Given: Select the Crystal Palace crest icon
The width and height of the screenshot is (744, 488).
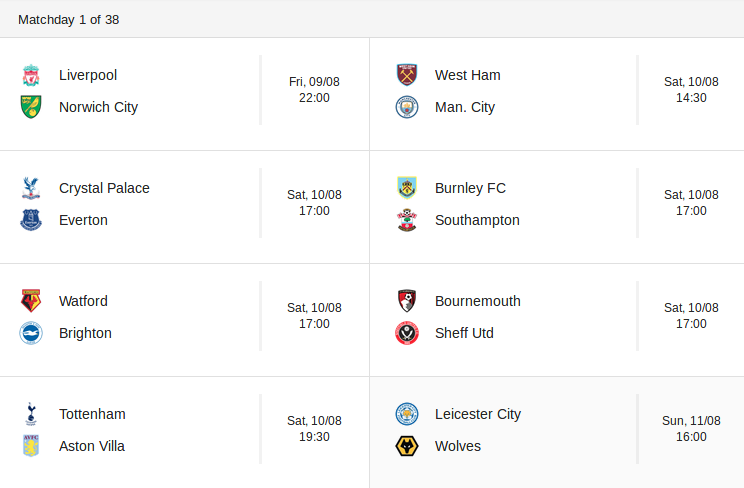Looking at the screenshot, I should click(x=31, y=188).
